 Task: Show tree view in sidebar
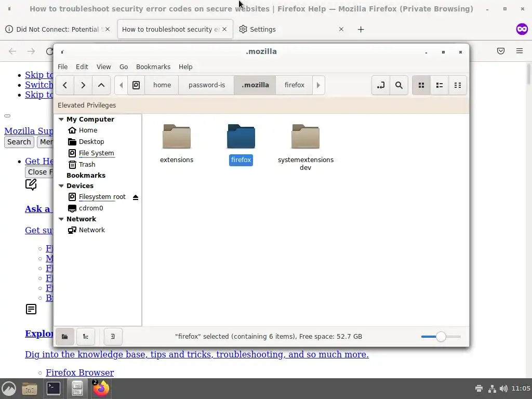tap(86, 337)
